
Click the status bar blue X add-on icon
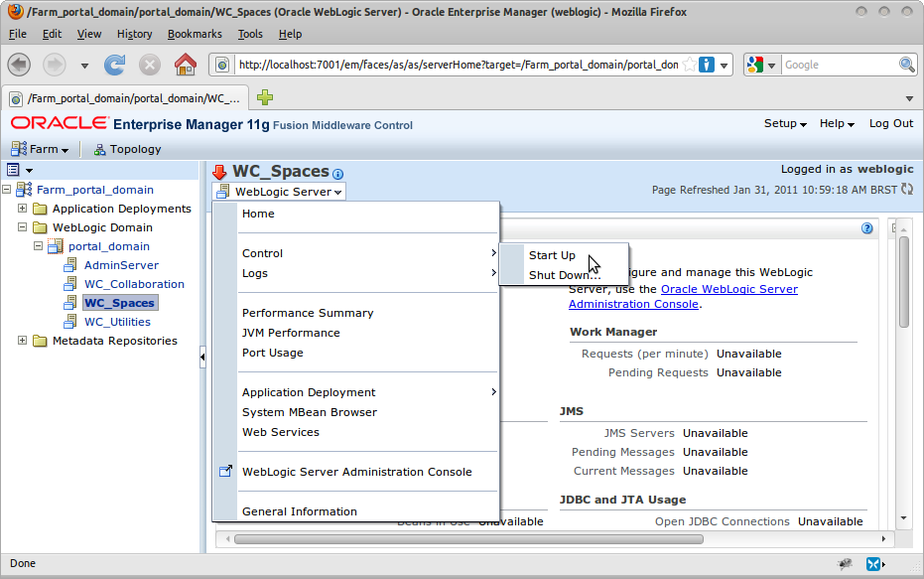click(872, 564)
